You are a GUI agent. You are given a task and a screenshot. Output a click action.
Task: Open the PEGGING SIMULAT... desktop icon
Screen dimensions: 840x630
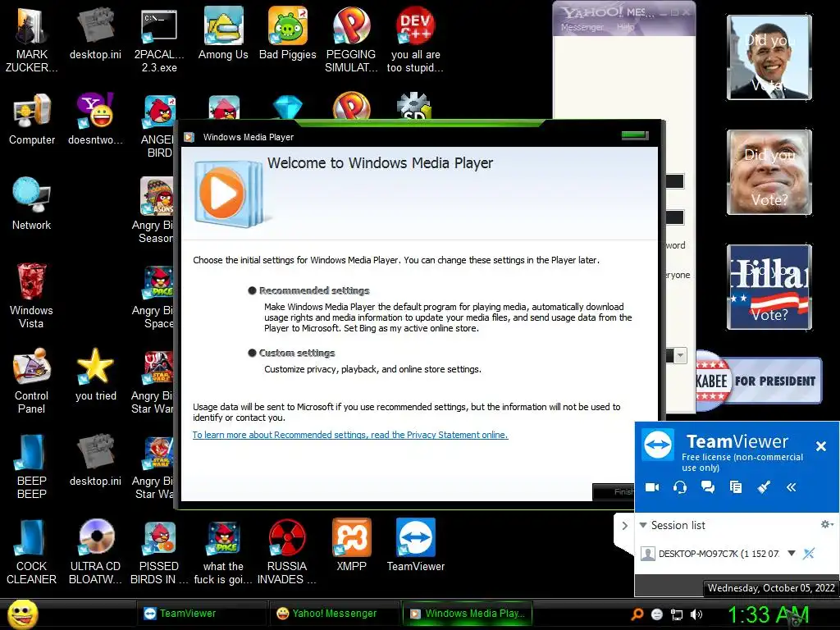coord(351,40)
